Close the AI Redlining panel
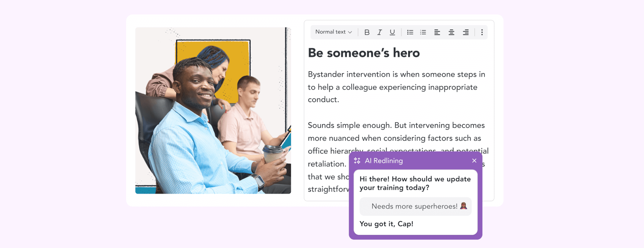Image resolution: width=644 pixels, height=248 pixels. (474, 161)
